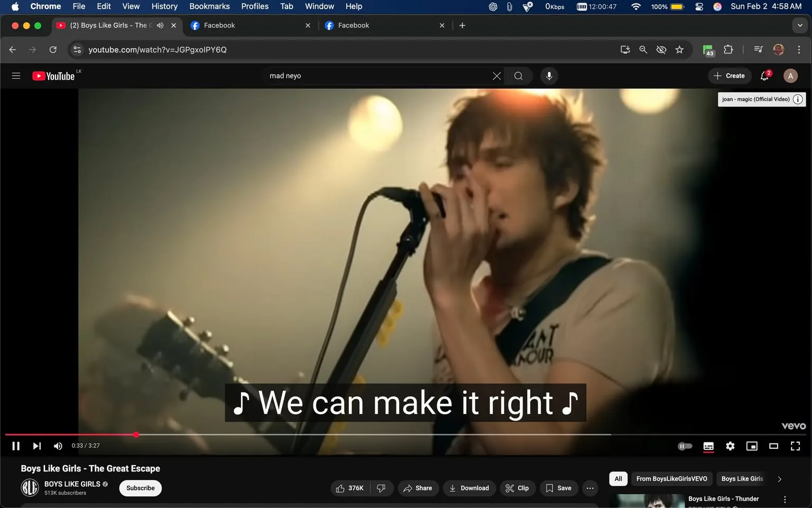Click the YouTube logo to go home
The width and height of the screenshot is (812, 508).
click(53, 76)
